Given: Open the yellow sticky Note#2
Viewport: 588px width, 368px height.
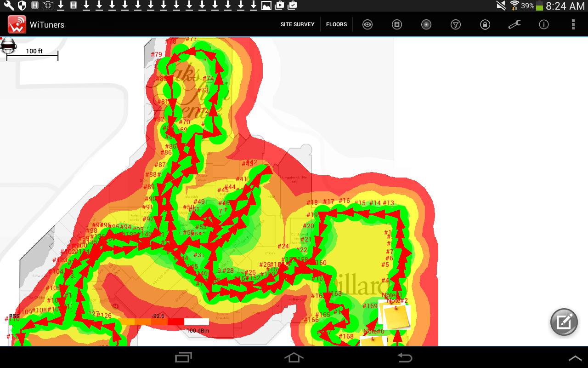Looking at the screenshot, I should click(396, 316).
